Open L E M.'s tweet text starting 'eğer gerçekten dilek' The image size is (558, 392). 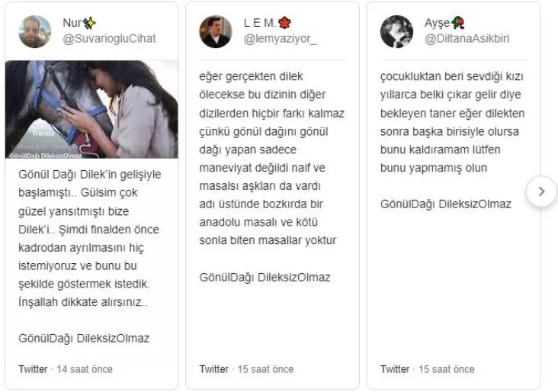[x=272, y=159]
